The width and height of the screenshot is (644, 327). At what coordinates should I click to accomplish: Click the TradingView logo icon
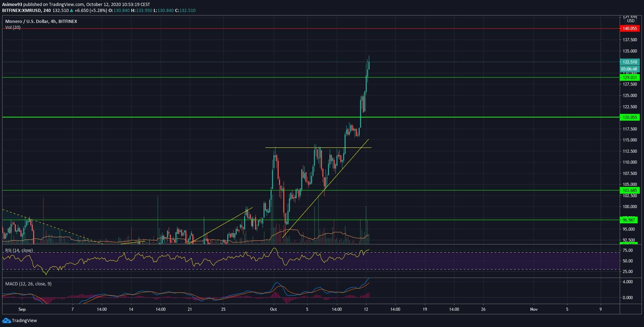tap(7, 321)
